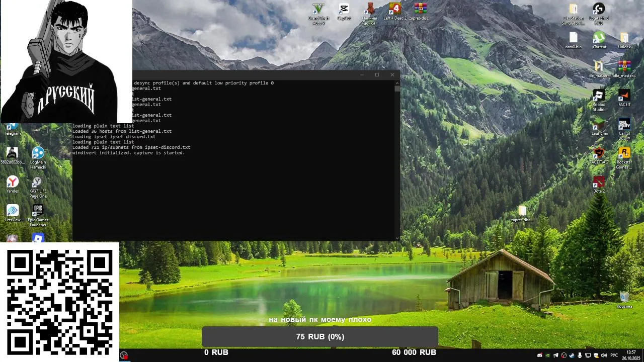Open the Gas Station Simulator folder
644x362 pixels.
tap(573, 14)
